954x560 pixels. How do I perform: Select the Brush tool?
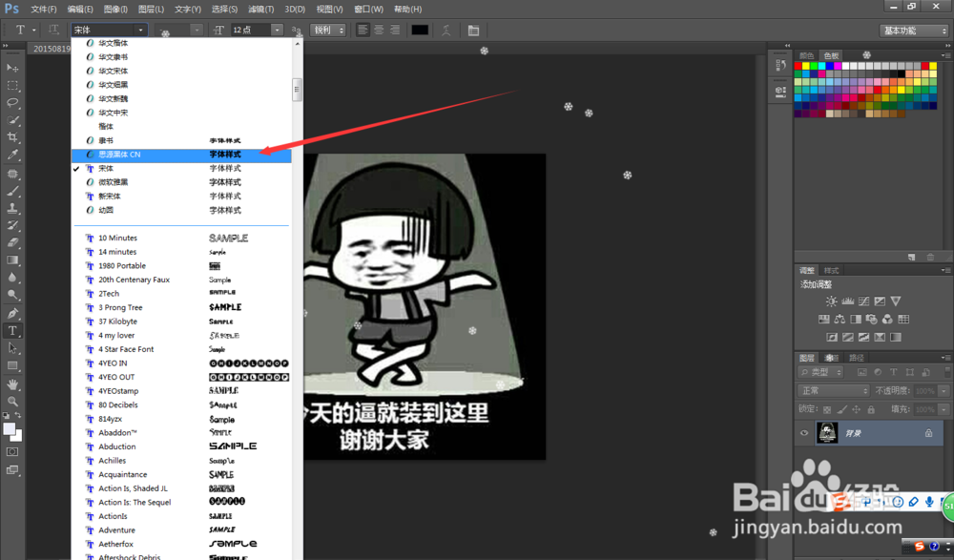coord(12,191)
